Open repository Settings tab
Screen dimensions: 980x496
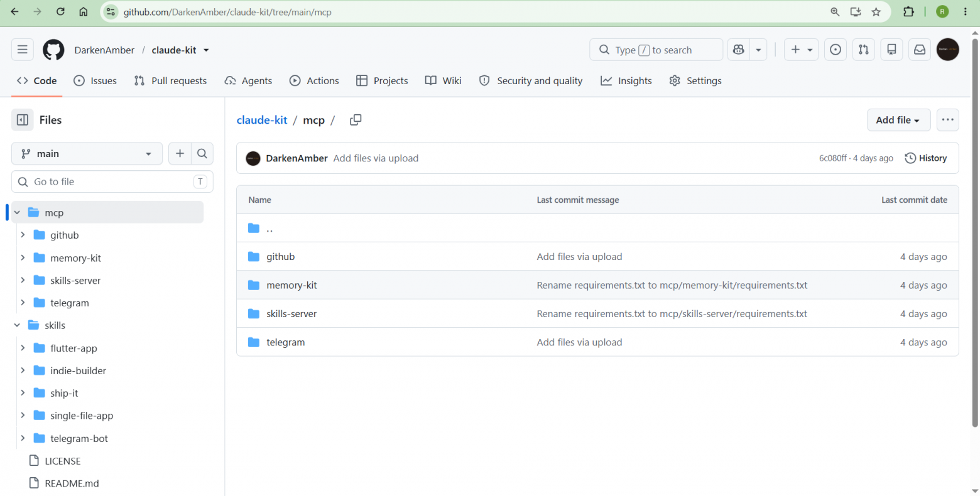click(695, 81)
